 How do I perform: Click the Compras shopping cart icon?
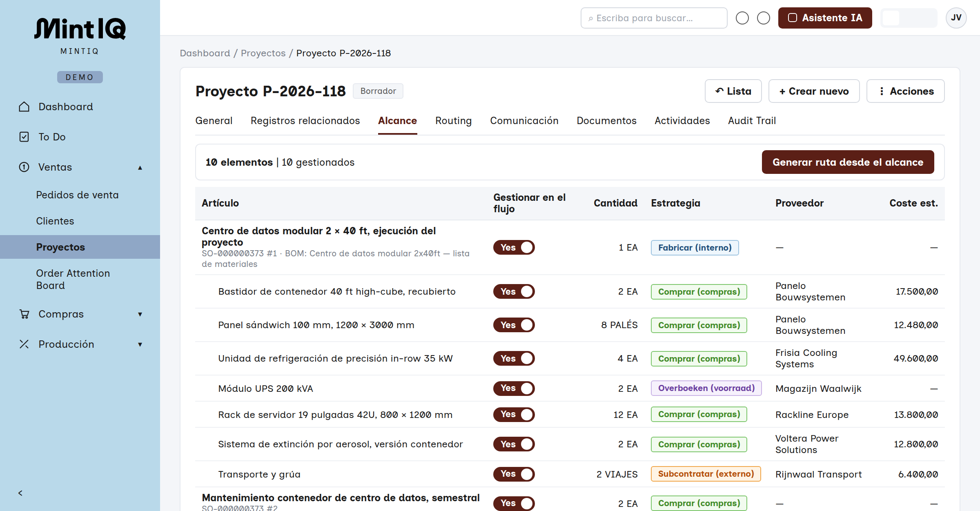pos(24,314)
